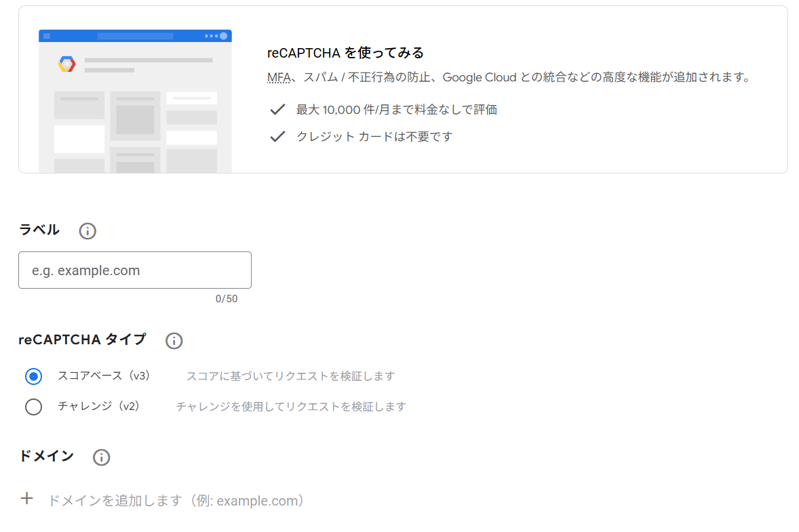Open the ラベル info tooltip icon
799x532 pixels.
[x=87, y=231]
